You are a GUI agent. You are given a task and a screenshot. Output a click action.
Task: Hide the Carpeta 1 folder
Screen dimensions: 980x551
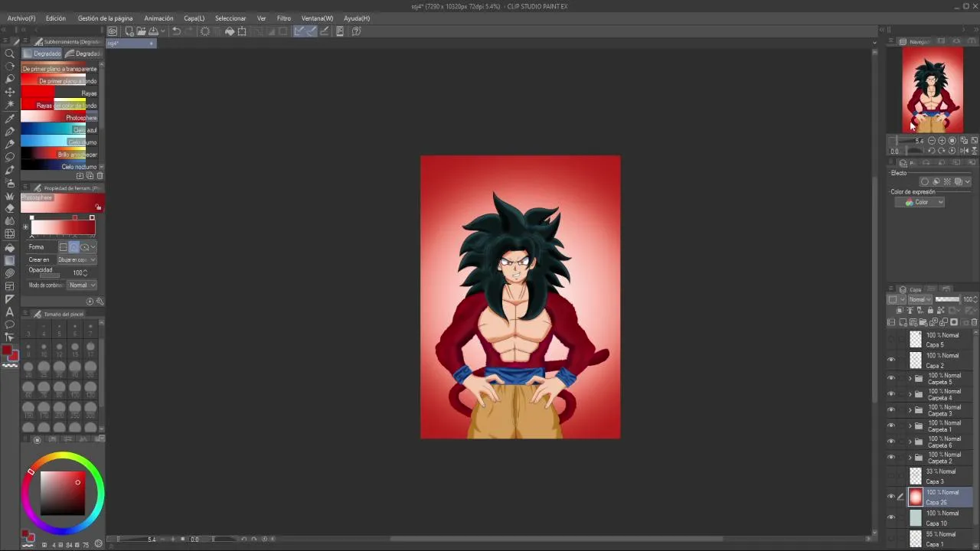[891, 425]
